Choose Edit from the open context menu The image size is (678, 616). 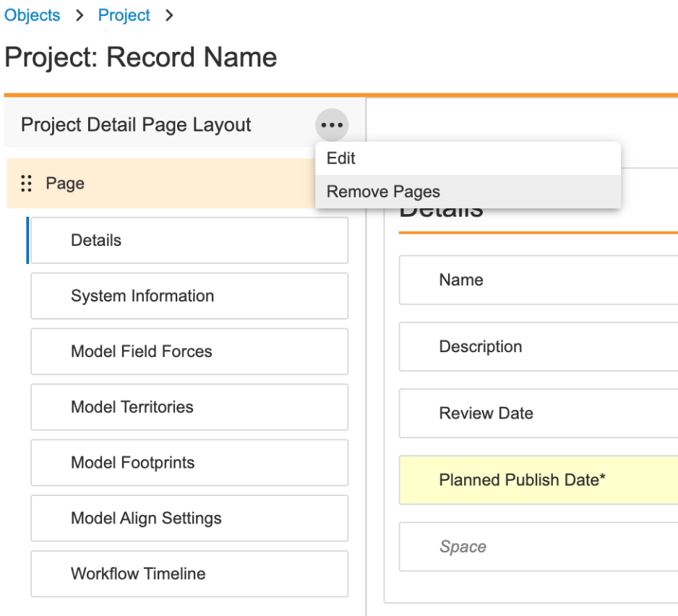(341, 158)
